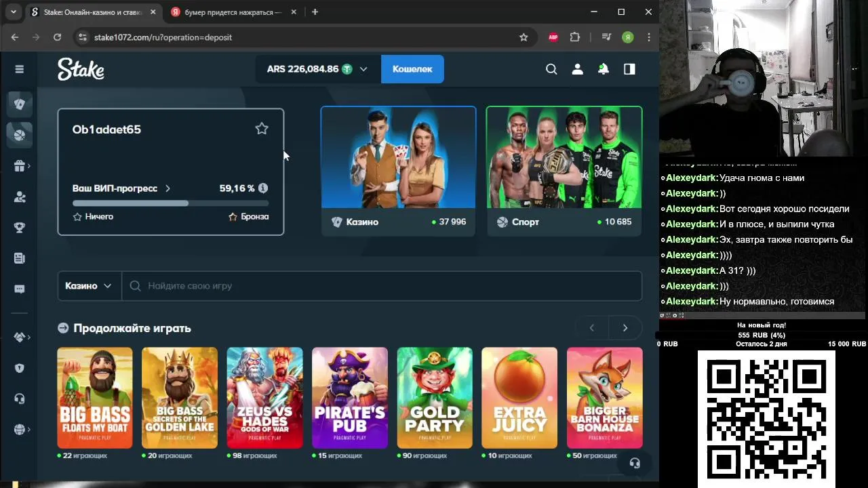Click the carousel previous arrow
This screenshot has height=488, width=868.
point(591,328)
